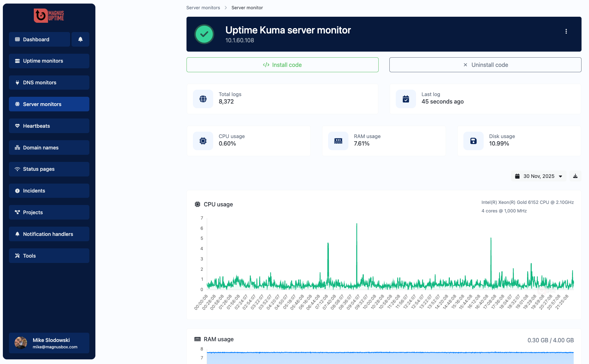Open the Status pages wifi icon
Screen dimensions: 589x364
click(17, 169)
